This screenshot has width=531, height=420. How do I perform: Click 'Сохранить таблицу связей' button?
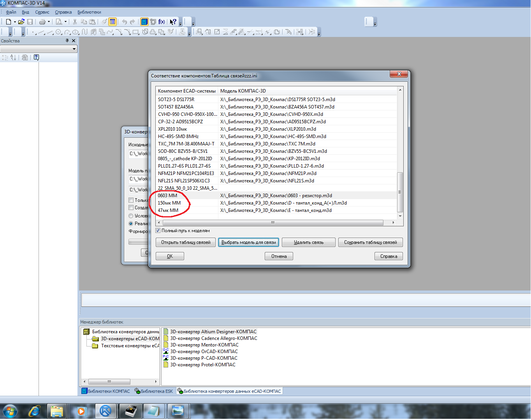pos(370,242)
